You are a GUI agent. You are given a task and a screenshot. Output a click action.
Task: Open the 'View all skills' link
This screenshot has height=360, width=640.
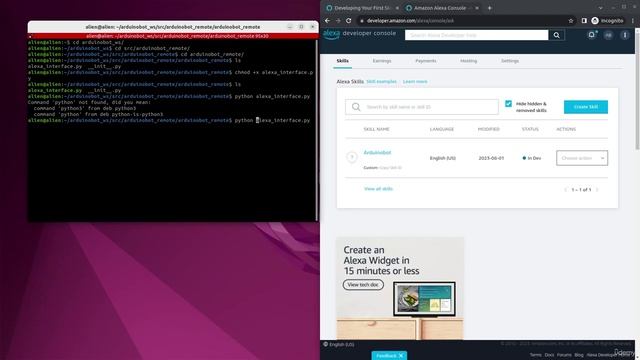pos(378,189)
